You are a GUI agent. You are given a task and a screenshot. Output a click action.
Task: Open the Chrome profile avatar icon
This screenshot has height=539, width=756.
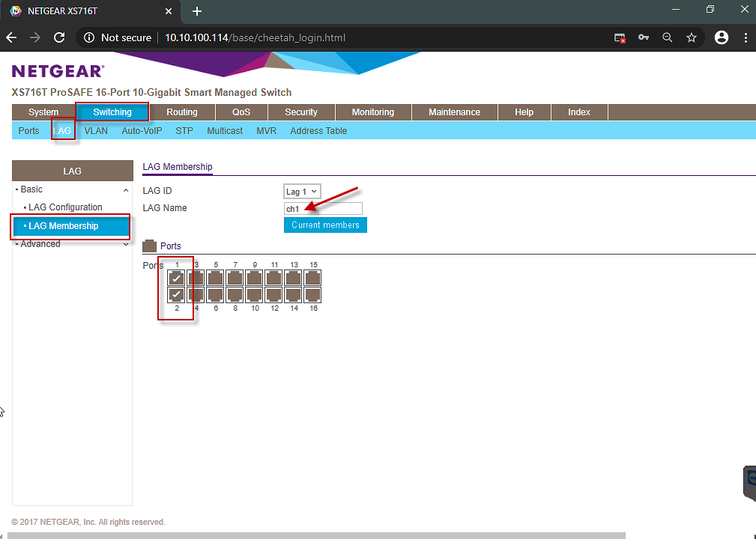tap(722, 37)
